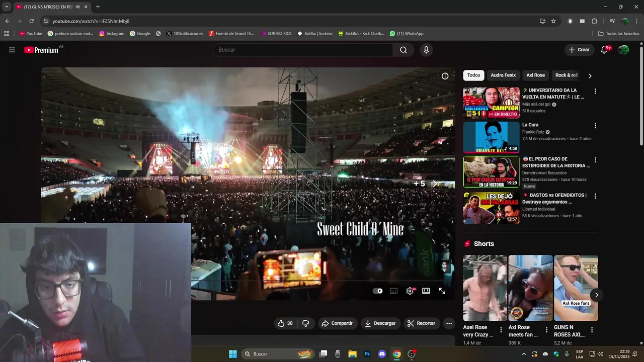Viewport: 644px width, 362px height.
Task: Select the Axl Rose filter chip
Action: 535,75
